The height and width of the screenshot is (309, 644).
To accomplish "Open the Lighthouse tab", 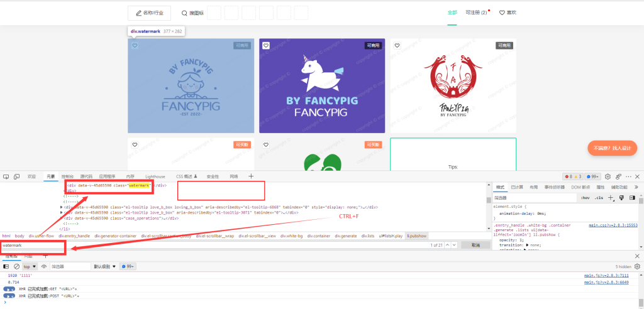I will pos(155,176).
